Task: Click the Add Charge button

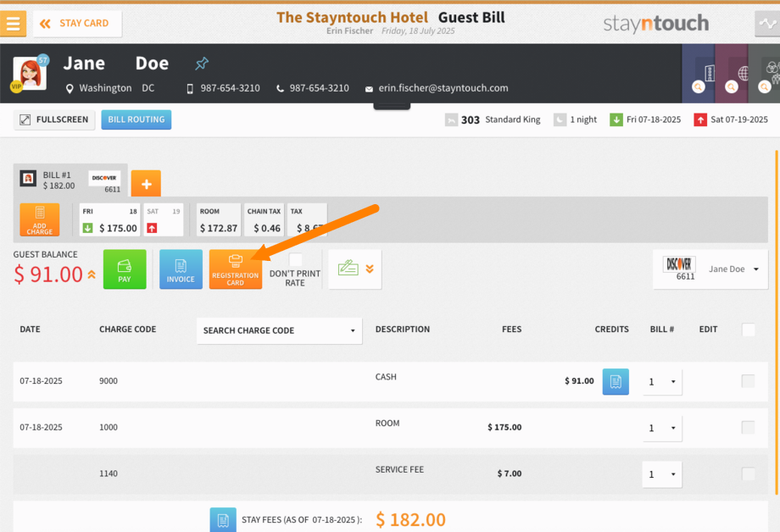Action: 40,219
